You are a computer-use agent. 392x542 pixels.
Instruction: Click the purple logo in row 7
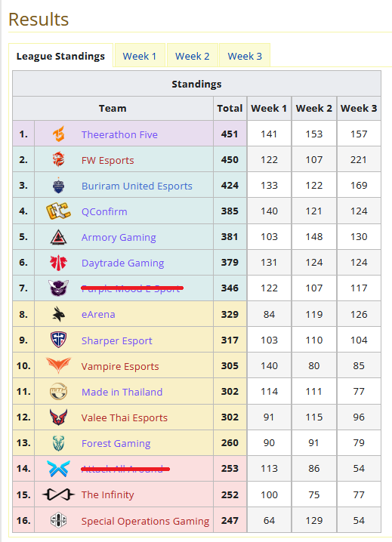click(x=58, y=288)
